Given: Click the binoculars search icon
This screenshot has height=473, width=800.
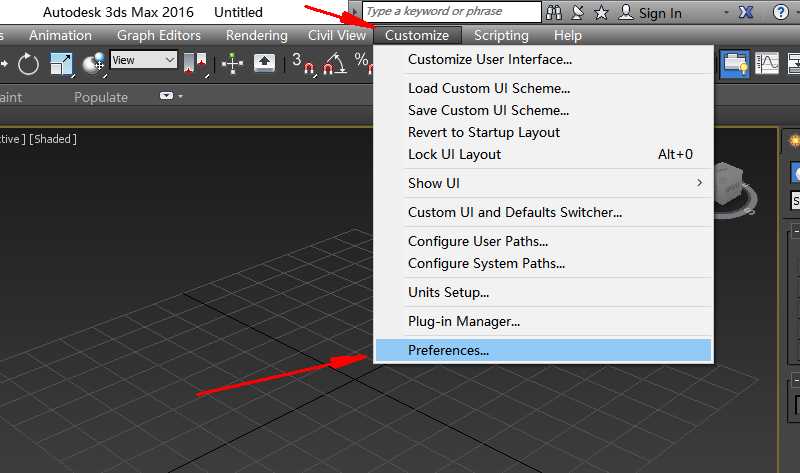Looking at the screenshot, I should click(x=554, y=12).
